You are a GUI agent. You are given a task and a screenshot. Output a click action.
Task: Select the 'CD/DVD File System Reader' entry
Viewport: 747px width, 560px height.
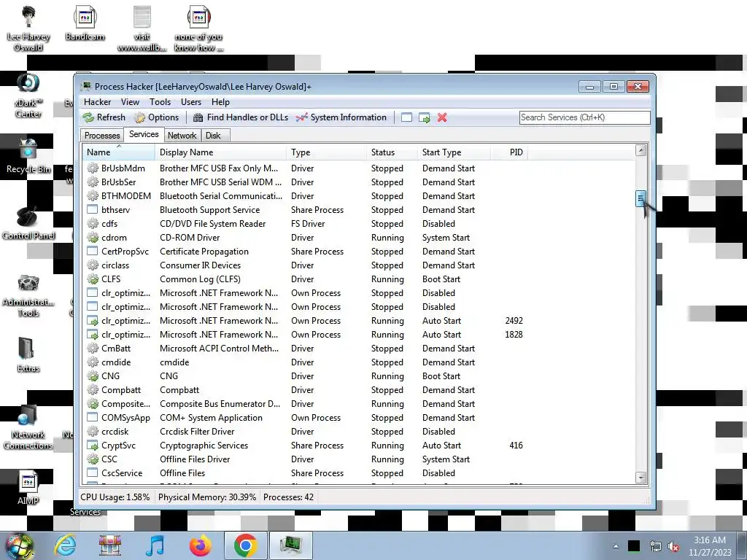[x=212, y=223]
